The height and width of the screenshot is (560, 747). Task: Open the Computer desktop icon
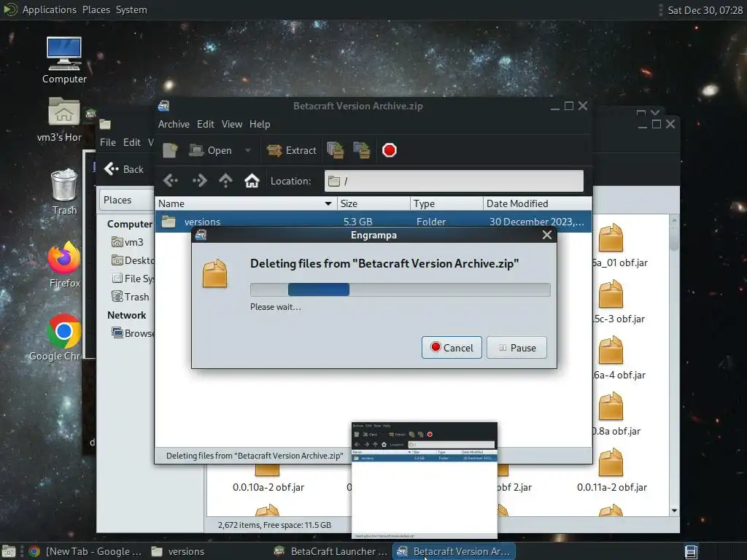click(64, 61)
